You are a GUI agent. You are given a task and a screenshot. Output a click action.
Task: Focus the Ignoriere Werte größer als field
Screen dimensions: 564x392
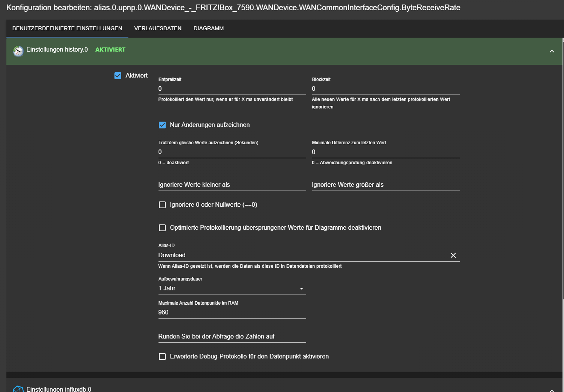(x=385, y=185)
